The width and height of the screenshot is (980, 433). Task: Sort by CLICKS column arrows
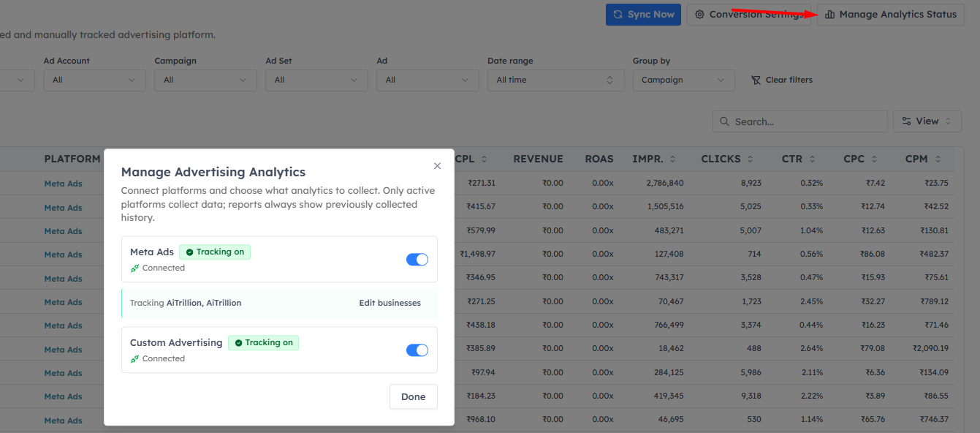pos(750,159)
